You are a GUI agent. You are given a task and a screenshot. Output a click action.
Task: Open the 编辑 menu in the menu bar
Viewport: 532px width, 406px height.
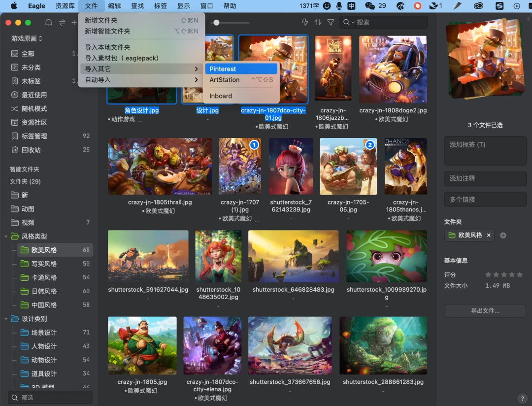pos(114,6)
